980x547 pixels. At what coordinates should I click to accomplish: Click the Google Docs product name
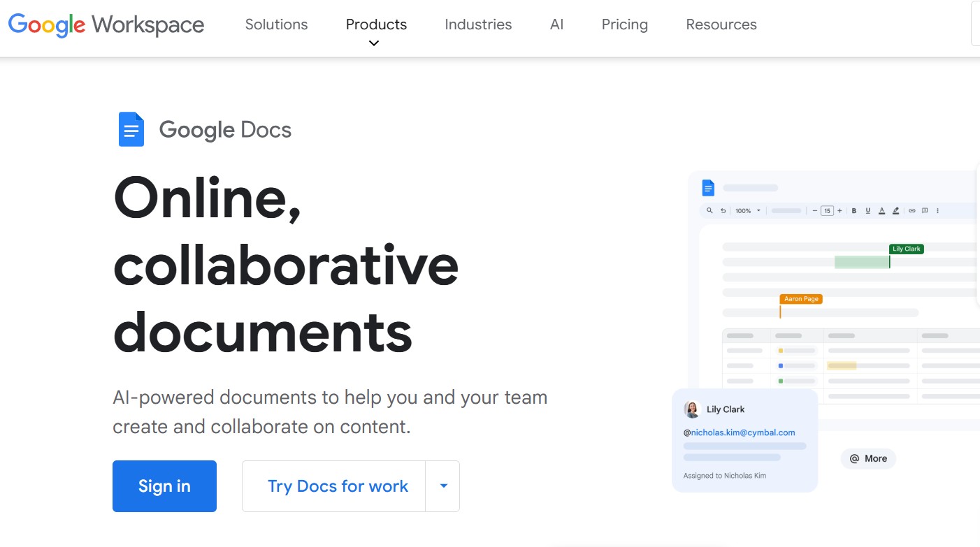tap(225, 130)
